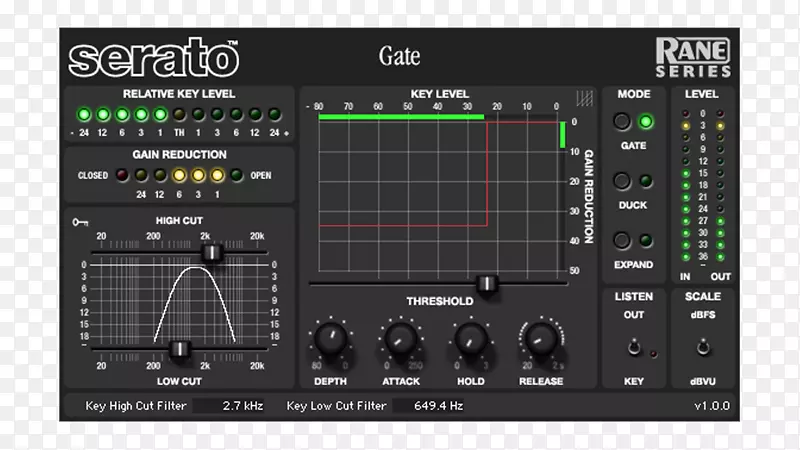The height and width of the screenshot is (450, 800).
Task: Click the v1.0.0 version text
Action: click(x=712, y=406)
